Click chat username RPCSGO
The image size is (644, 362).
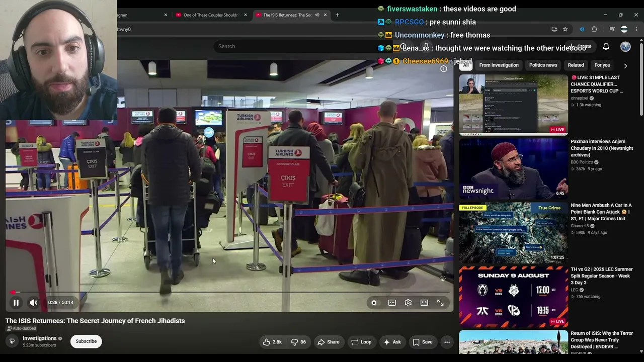tap(410, 22)
